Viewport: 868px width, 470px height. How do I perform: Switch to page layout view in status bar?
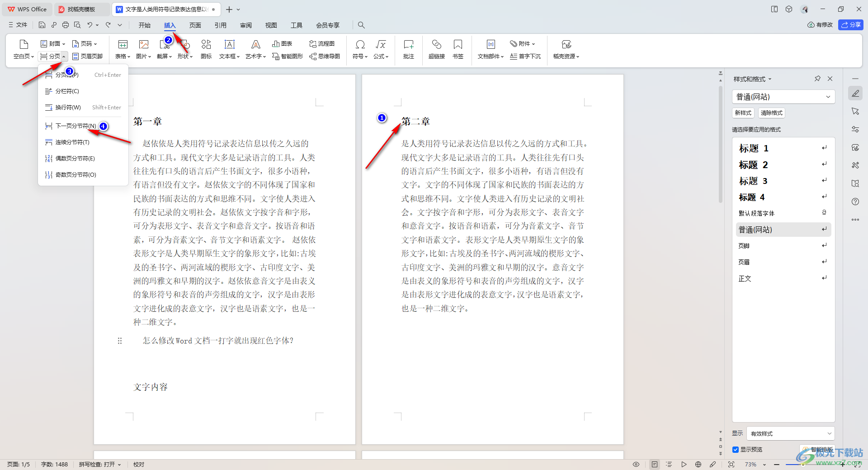point(654,464)
